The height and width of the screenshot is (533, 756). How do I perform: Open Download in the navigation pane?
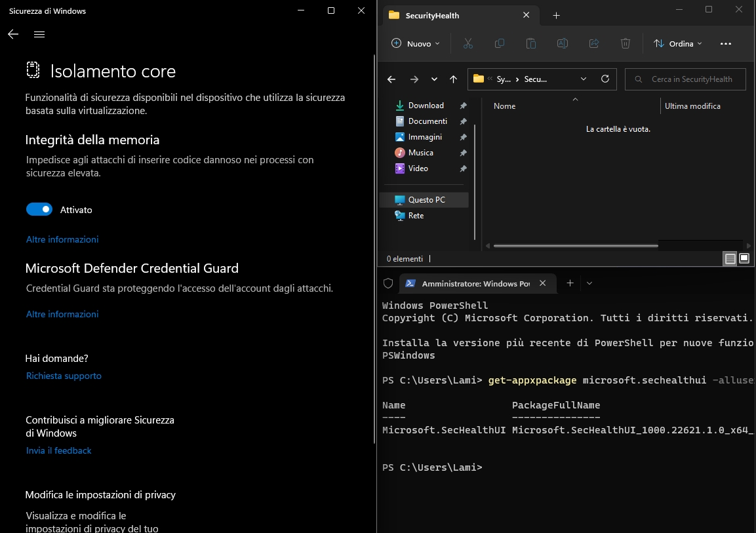click(x=424, y=105)
